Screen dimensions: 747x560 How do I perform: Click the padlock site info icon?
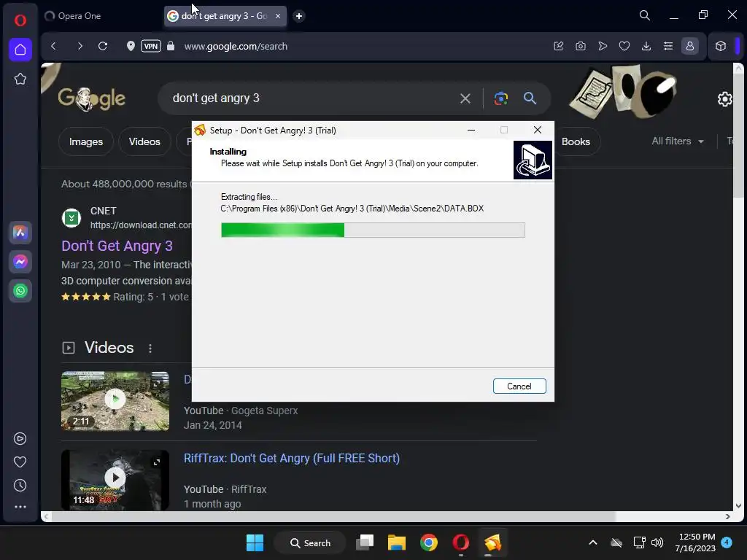[171, 46]
